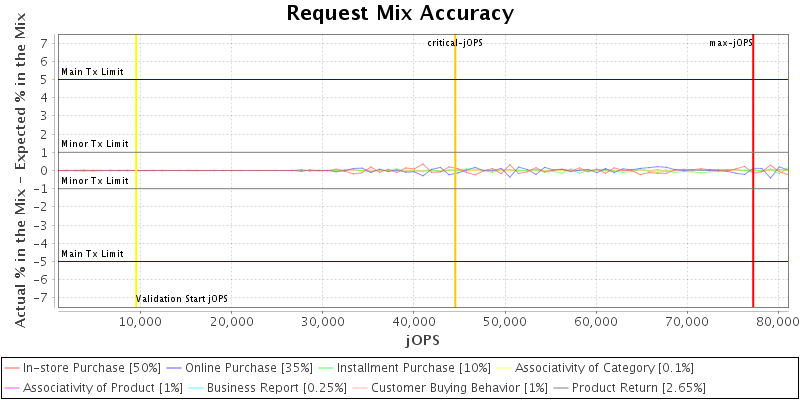Click the upper Main Tx Limit label
The image size is (800, 400).
[92, 72]
